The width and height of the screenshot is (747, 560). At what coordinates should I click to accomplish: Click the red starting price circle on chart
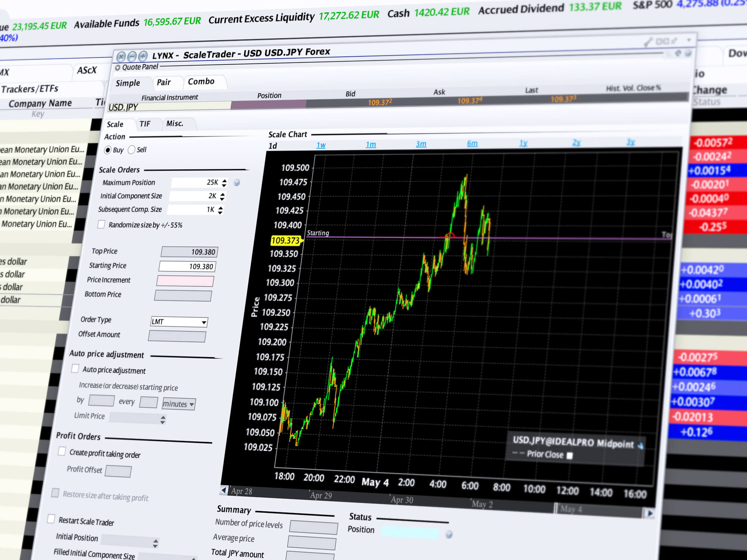[450, 236]
